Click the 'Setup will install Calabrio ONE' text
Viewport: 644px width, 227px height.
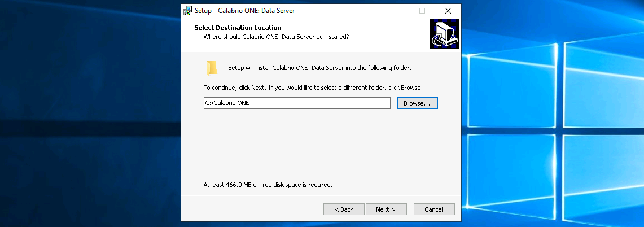[319, 68]
